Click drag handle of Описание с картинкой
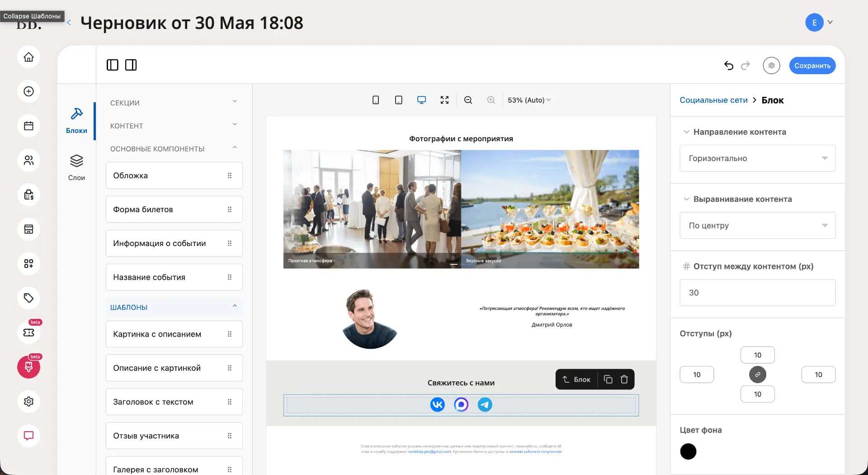The image size is (868, 475). pyautogui.click(x=230, y=368)
